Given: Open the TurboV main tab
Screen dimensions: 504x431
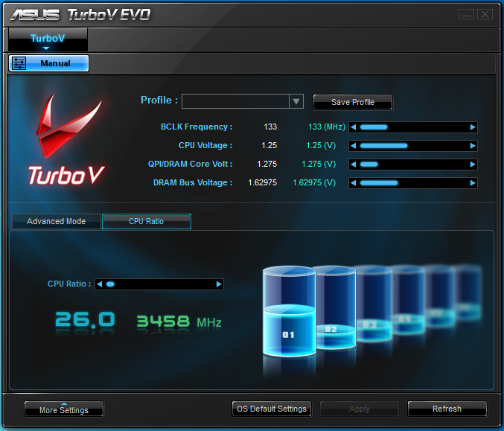Looking at the screenshot, I should (48, 39).
